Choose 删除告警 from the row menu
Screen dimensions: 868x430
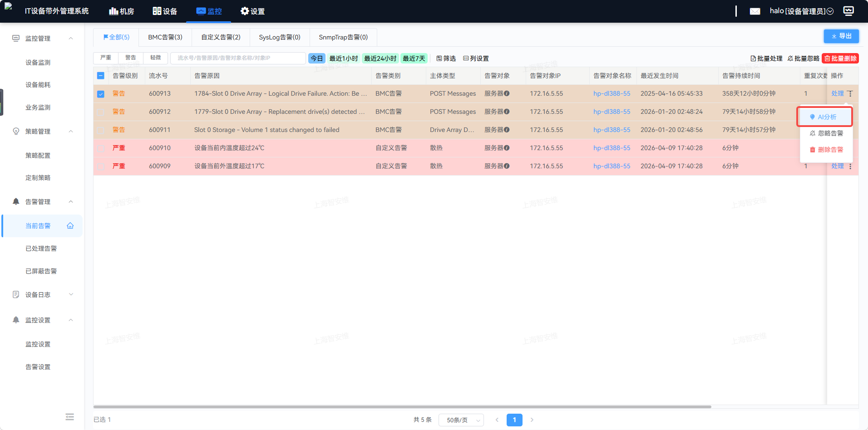(826, 150)
